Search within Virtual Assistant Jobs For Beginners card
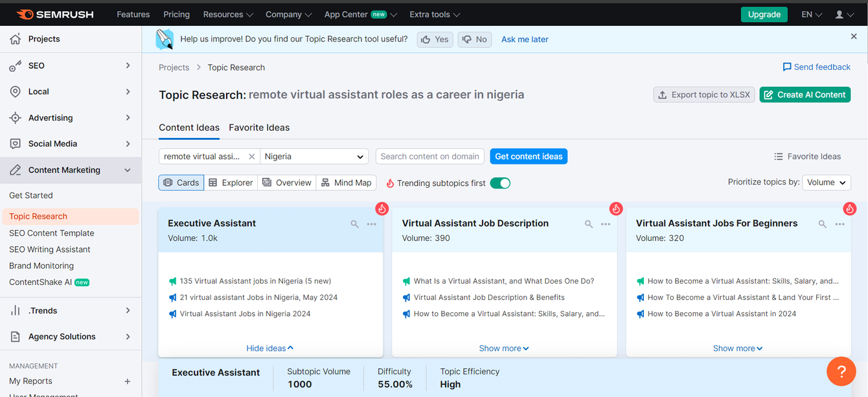The height and width of the screenshot is (397, 868). point(823,224)
